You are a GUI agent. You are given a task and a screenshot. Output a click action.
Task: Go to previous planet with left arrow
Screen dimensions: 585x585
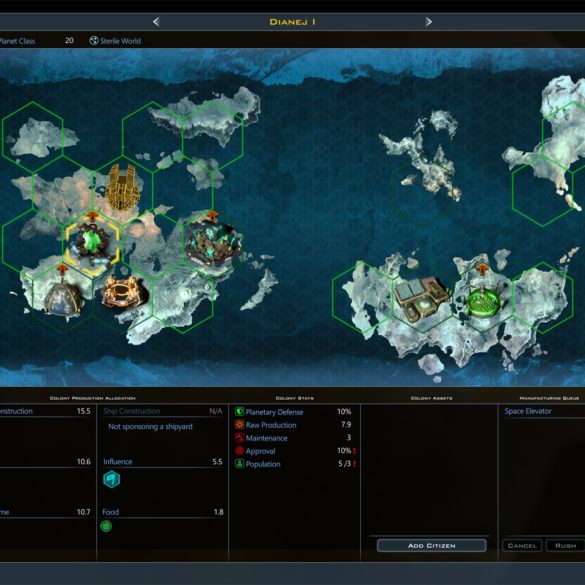(156, 22)
